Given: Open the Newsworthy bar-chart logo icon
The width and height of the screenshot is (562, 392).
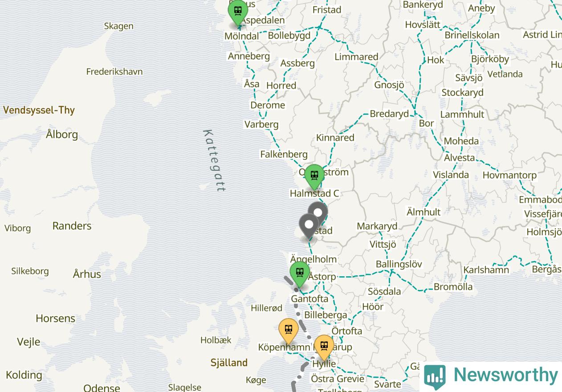Looking at the screenshot, I should 435,376.
